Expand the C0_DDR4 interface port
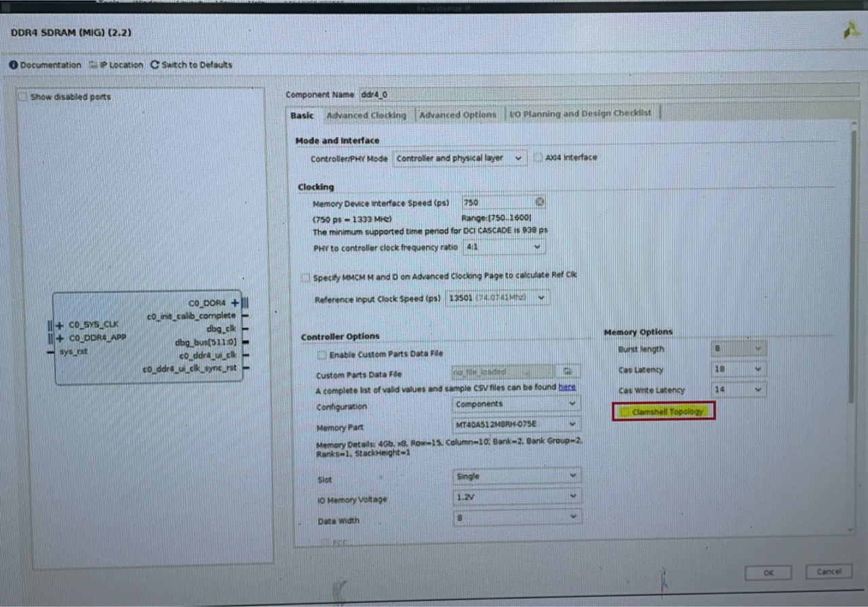Viewport: 868px width, 607px height. [x=235, y=302]
